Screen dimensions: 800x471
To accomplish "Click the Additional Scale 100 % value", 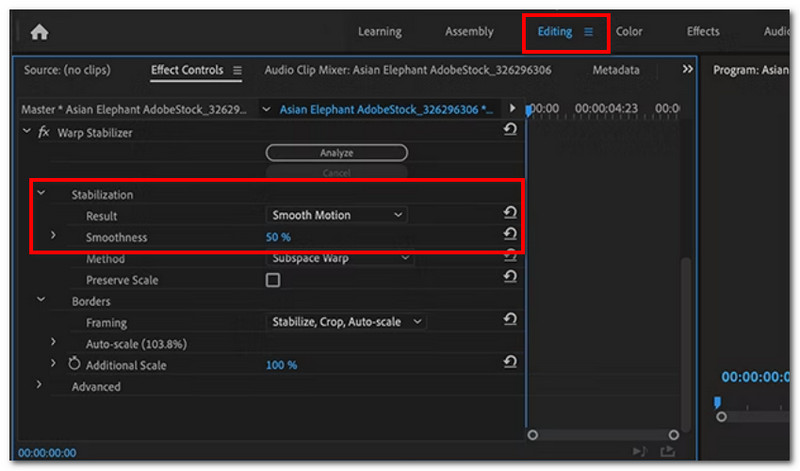I will tap(281, 365).
